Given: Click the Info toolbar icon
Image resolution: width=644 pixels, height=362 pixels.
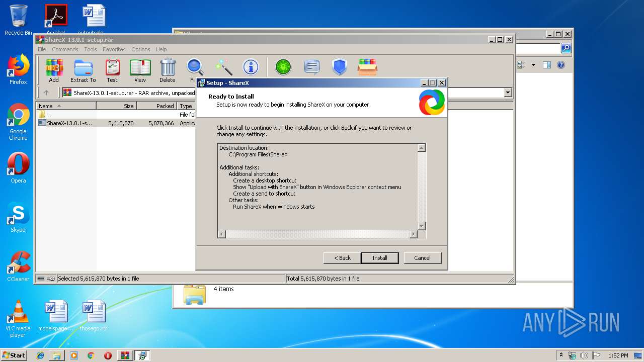Looking at the screenshot, I should point(251,67).
